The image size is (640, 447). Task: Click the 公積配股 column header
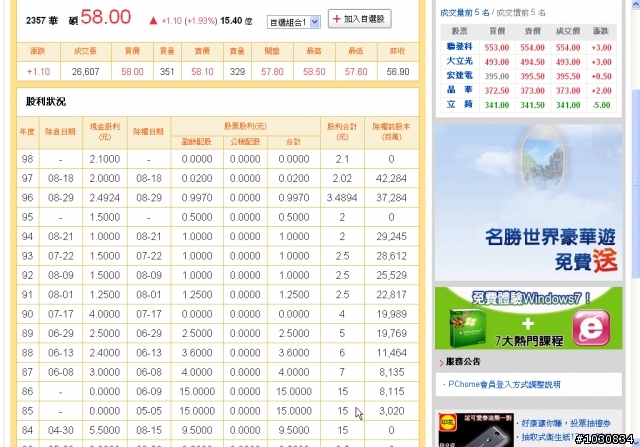pyautogui.click(x=245, y=142)
